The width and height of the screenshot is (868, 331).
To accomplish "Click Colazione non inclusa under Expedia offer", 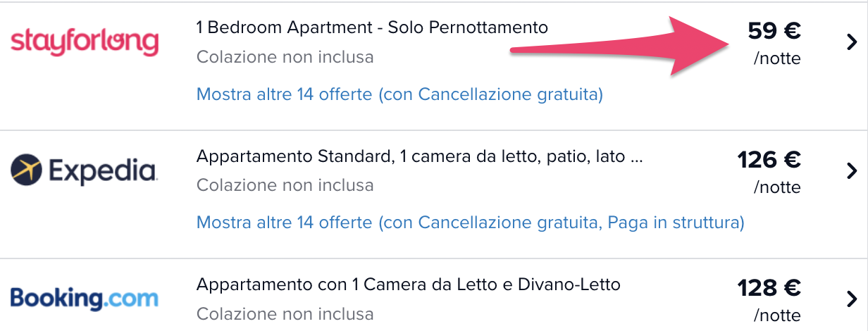I will coord(285,185).
